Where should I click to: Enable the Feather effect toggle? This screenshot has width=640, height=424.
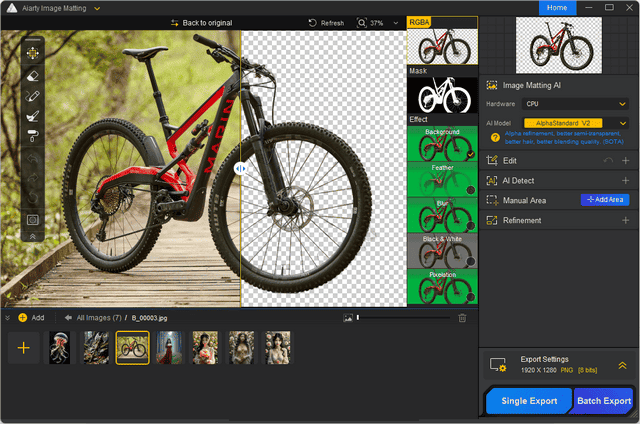(x=470, y=190)
